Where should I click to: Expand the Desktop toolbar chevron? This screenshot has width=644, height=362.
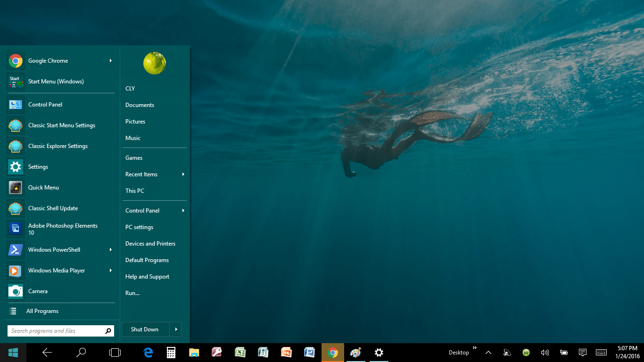pos(475,348)
